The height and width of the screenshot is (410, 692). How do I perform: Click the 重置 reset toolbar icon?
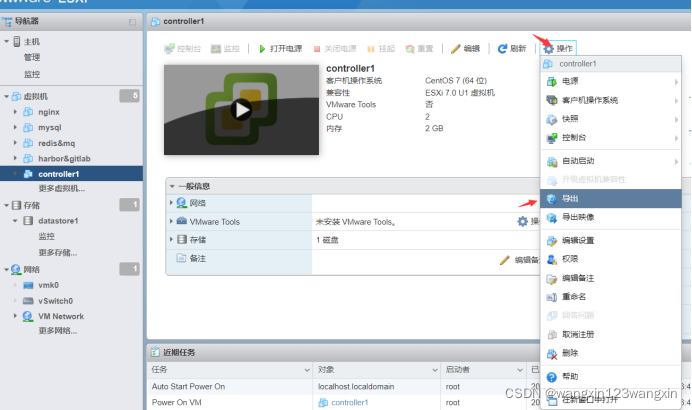point(410,49)
